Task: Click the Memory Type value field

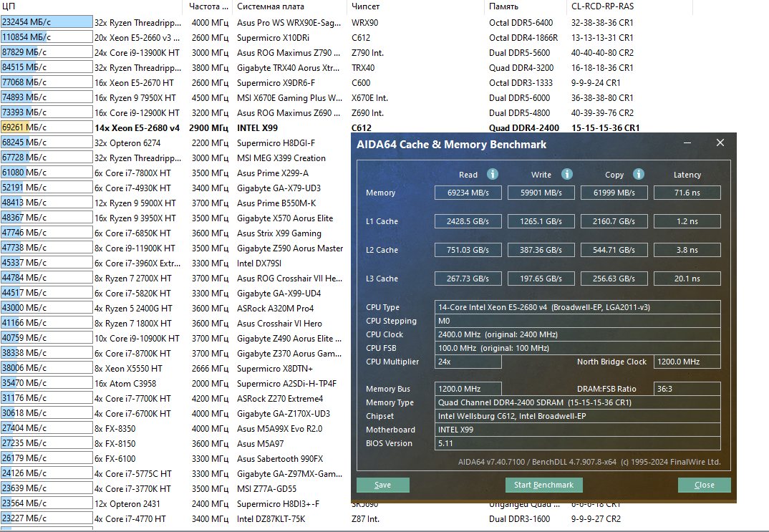Action: coord(577,402)
